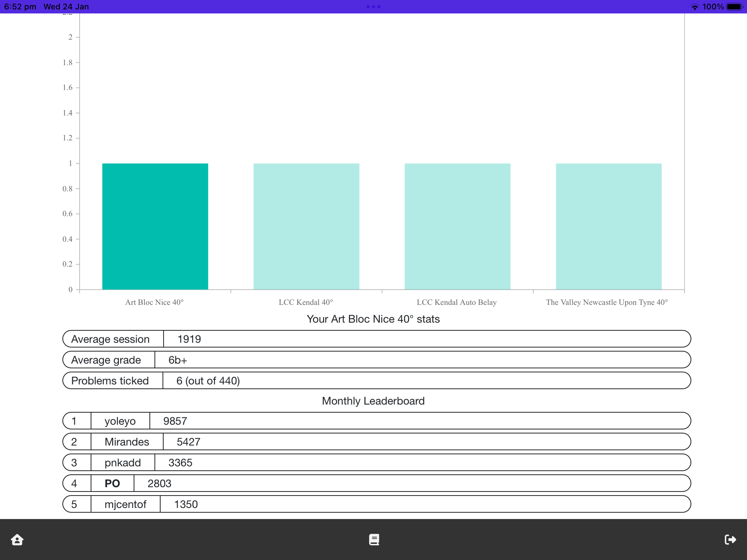Tap the battery status icon
This screenshot has height=560, width=747.
(x=734, y=7)
